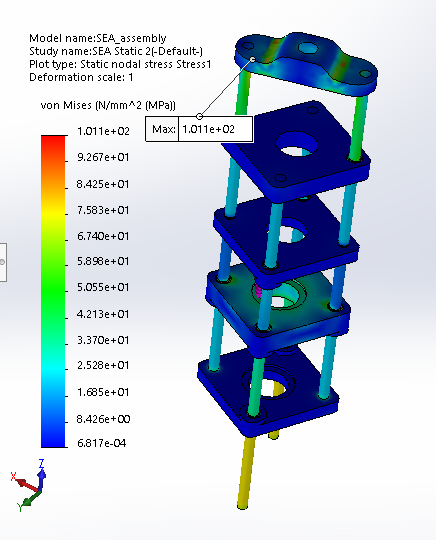The width and height of the screenshot is (436, 540).
Task: Click the 'von Mises (N/mm^2 (MPa))' legend title
Action: [108, 105]
